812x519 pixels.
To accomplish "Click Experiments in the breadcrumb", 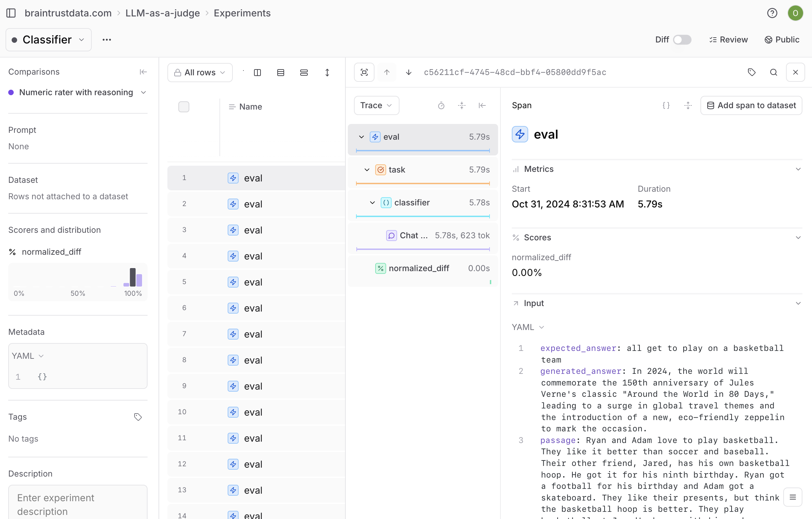I will [x=242, y=13].
